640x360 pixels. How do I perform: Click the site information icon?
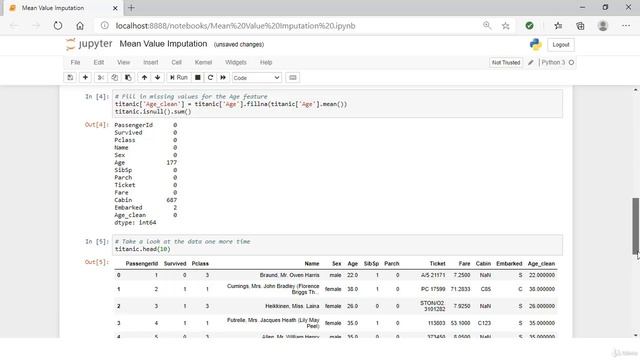[105, 26]
